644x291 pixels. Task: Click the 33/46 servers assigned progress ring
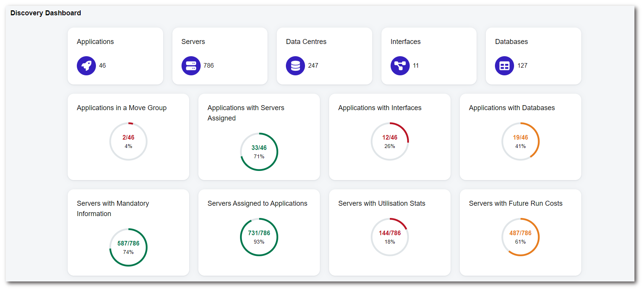(x=259, y=152)
